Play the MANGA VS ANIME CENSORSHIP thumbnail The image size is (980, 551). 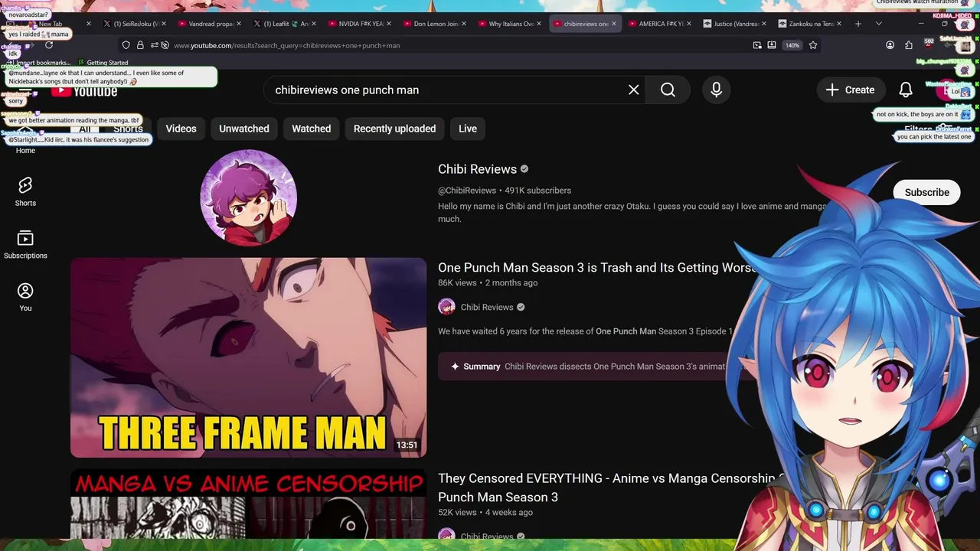248,505
